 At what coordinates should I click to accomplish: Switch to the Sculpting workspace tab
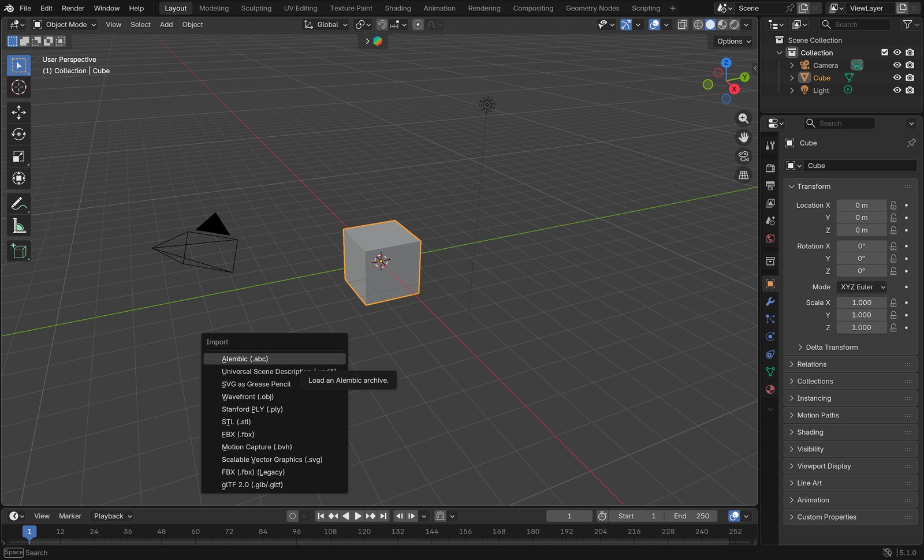click(256, 8)
